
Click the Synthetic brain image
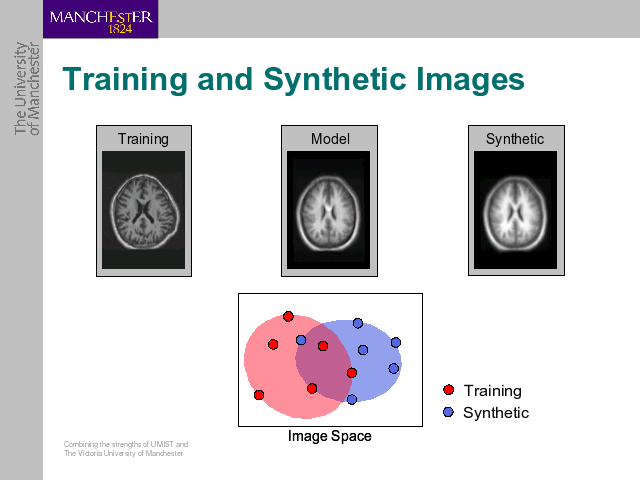(x=516, y=210)
